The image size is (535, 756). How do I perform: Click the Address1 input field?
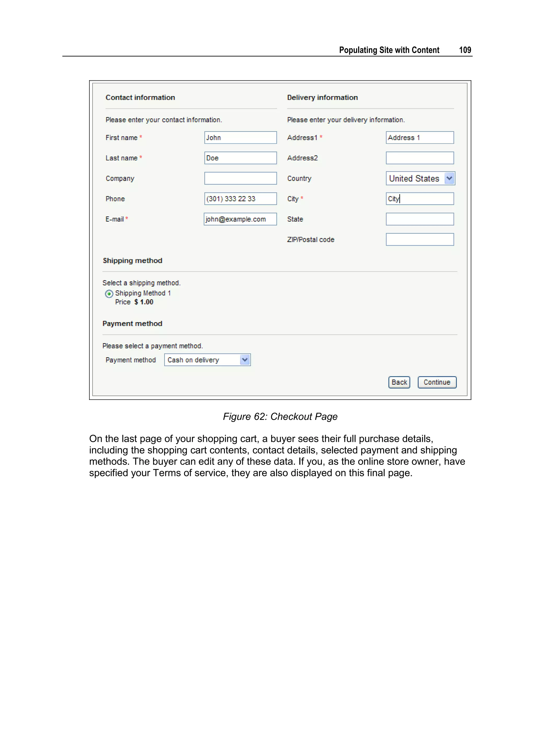pyautogui.click(x=420, y=138)
